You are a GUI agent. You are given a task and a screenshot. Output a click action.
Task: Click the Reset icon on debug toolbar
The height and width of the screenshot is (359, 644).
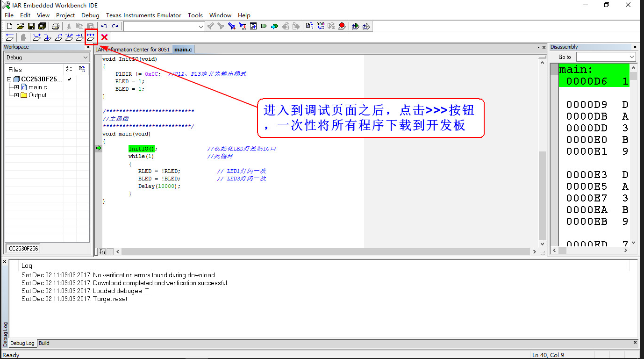click(x=10, y=37)
